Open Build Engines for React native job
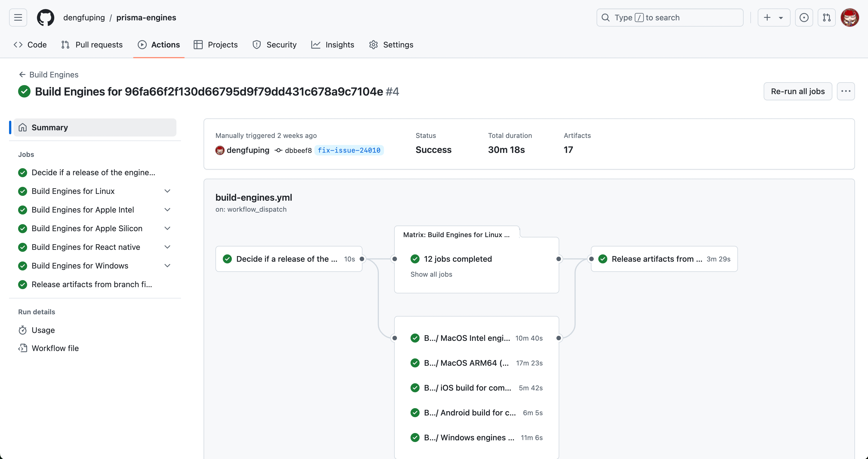 pyautogui.click(x=86, y=247)
